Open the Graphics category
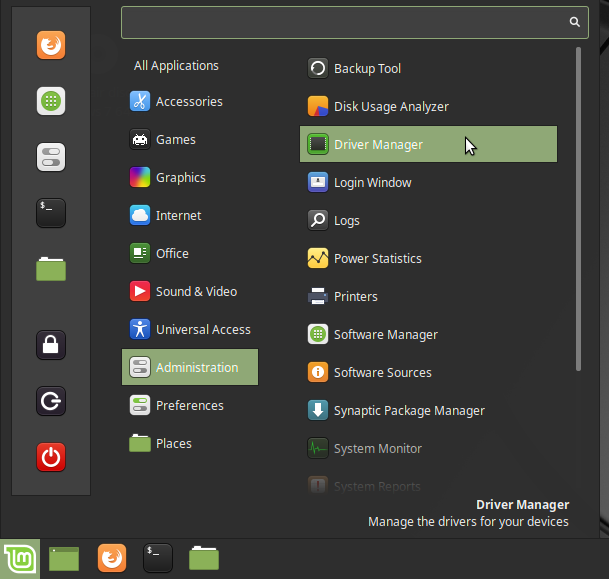This screenshot has height=579, width=609. coord(190,177)
